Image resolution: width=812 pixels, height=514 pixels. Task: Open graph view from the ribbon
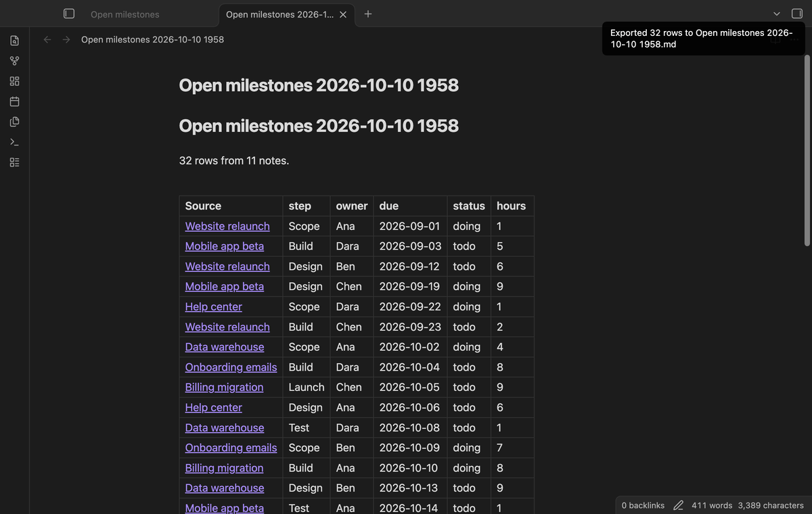15,61
